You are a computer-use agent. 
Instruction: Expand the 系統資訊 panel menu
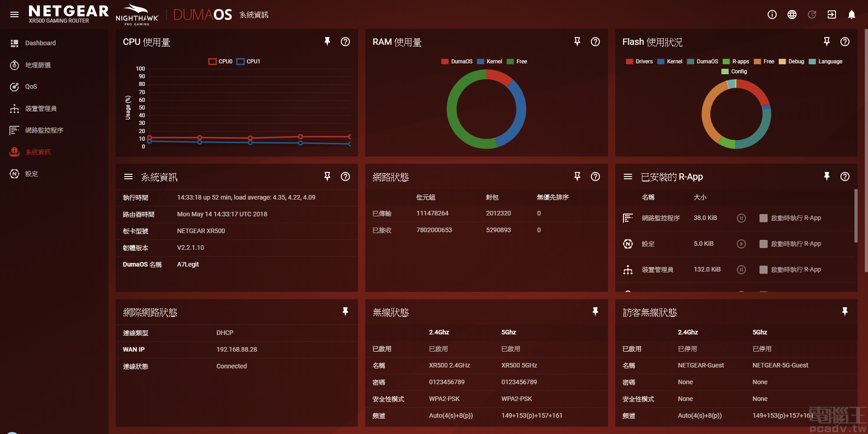point(128,176)
